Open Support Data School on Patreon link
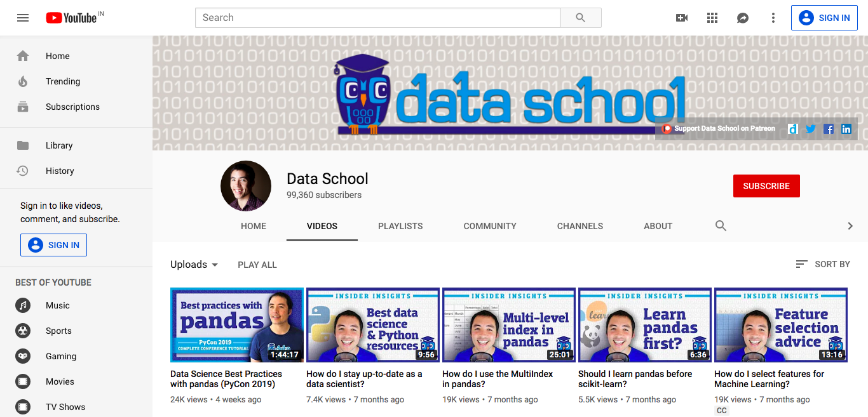 719,129
